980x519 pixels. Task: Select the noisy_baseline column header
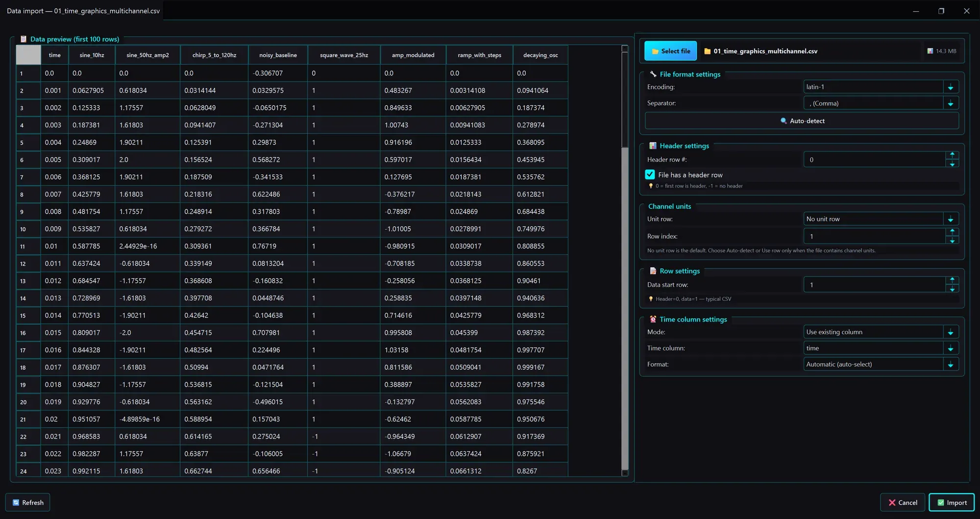[278, 55]
